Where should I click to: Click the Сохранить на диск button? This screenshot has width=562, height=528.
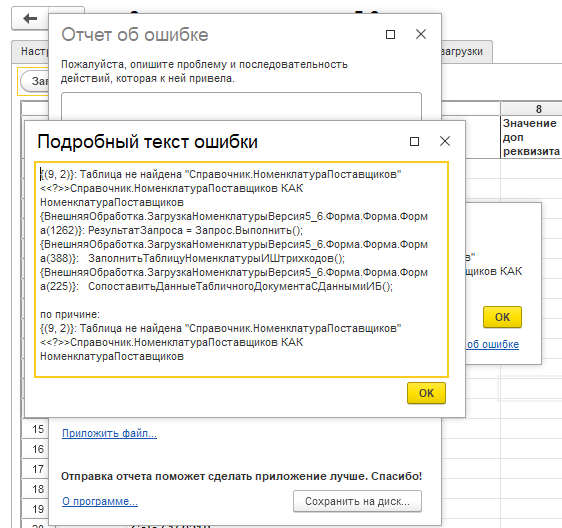coord(357,501)
